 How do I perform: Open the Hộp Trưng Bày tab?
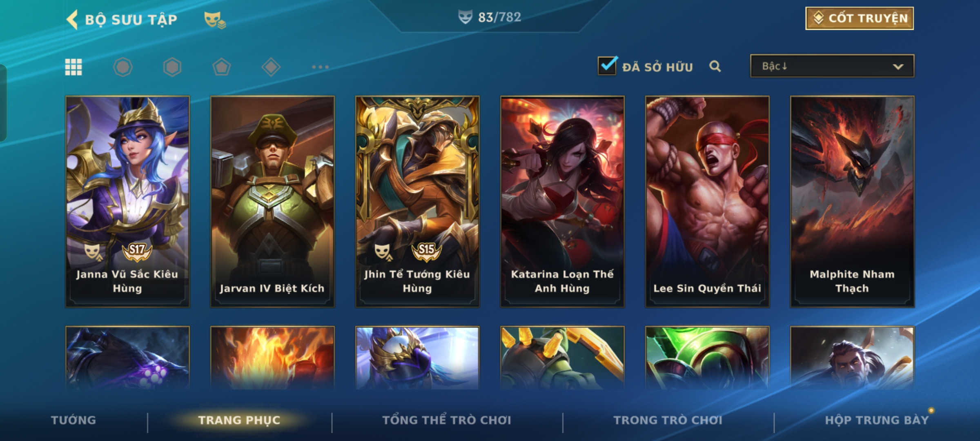click(877, 420)
